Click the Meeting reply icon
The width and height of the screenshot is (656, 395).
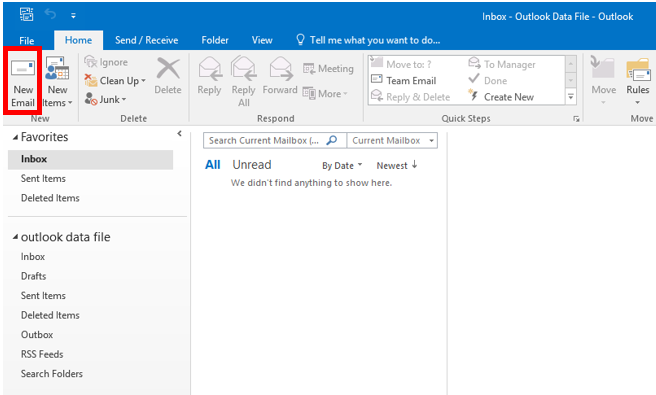[309, 68]
